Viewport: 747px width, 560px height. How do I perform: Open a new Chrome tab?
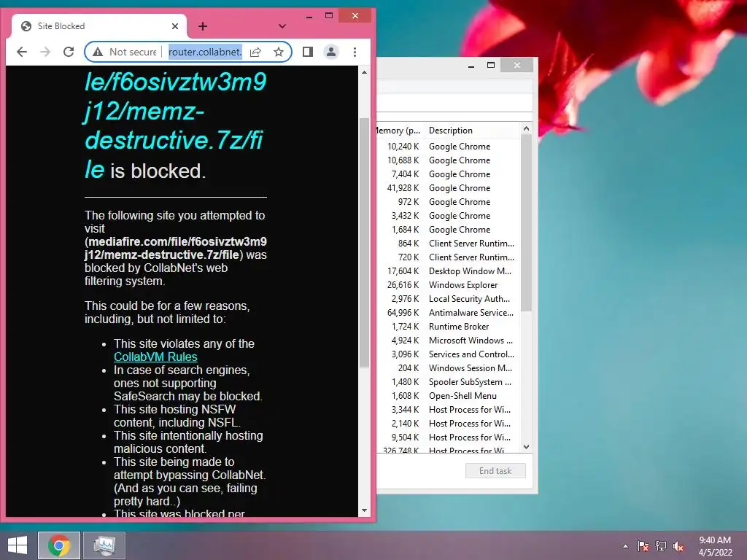click(x=203, y=26)
